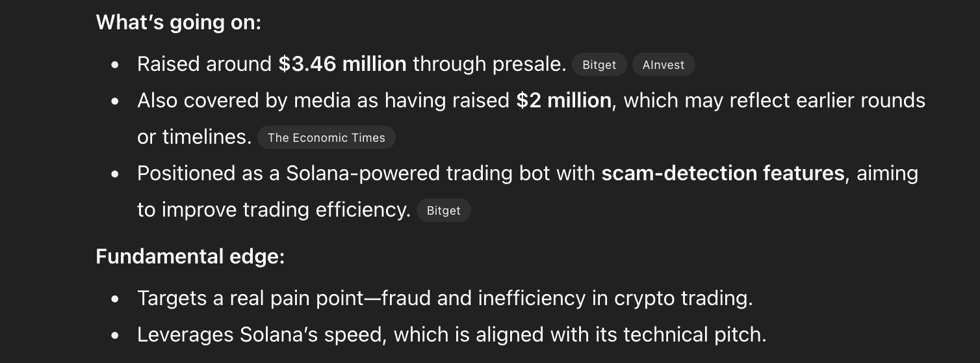This screenshot has height=363, width=980.
Task: Click the "or timelines." text
Action: coord(194,137)
